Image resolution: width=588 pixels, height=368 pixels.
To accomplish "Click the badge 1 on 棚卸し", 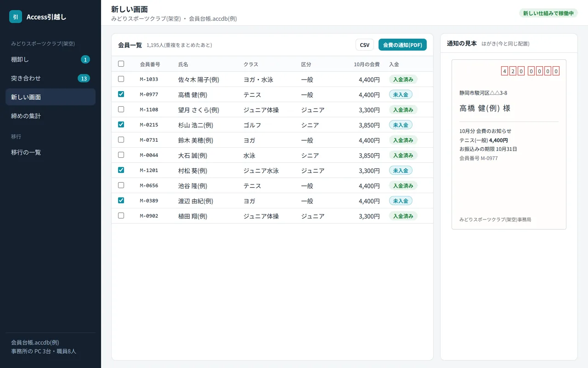I will click(x=85, y=59).
